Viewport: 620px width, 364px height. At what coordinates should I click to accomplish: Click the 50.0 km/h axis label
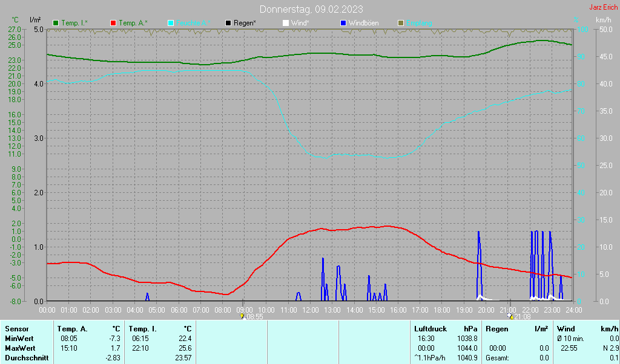605,29
